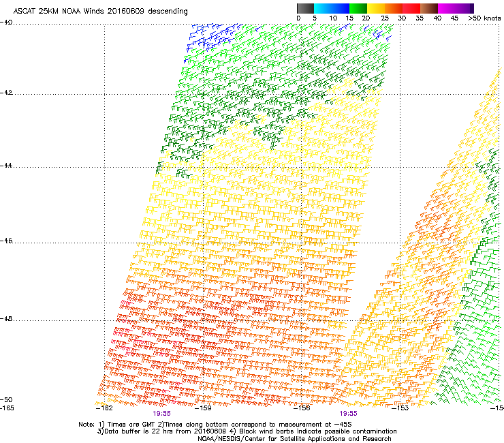Click the brown 35-40 knots legend swatch
Screen dimensions: 504x443
(x=429, y=8)
